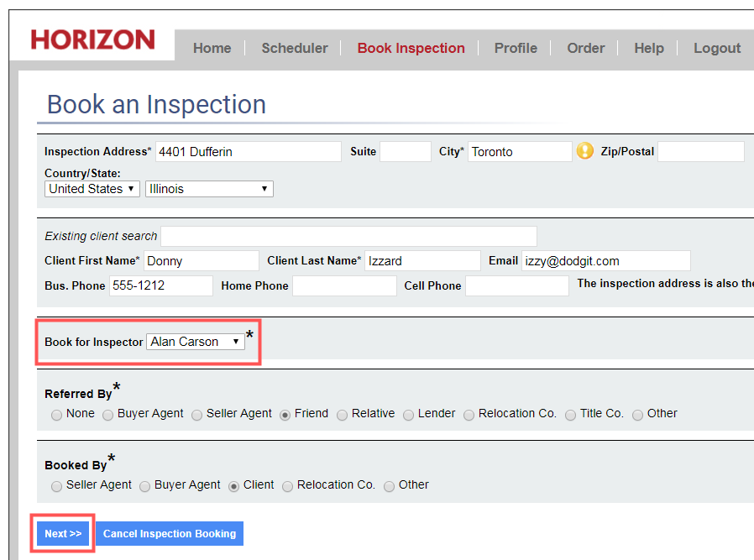754x560 pixels.
Task: Open the Book for Inspector dropdown
Action: pos(195,342)
